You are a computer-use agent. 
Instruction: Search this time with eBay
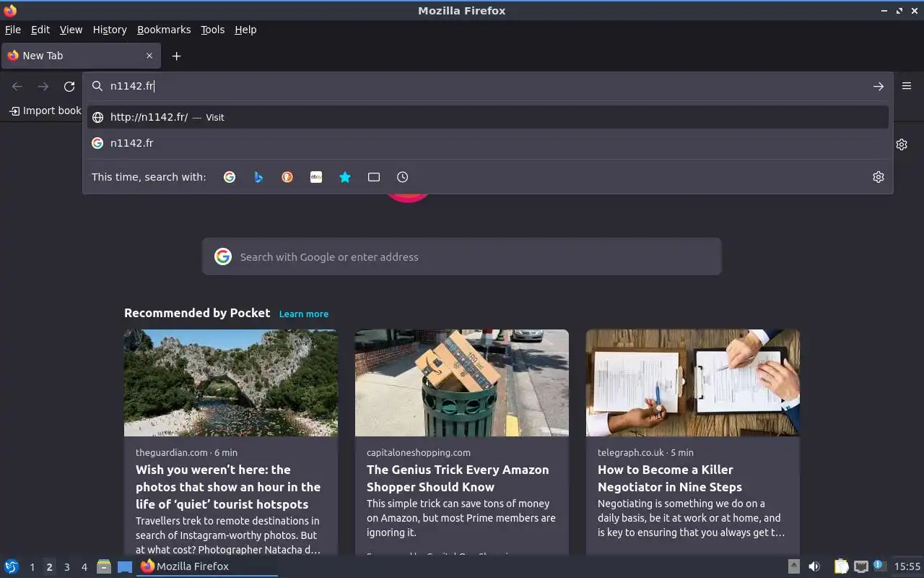[316, 177]
